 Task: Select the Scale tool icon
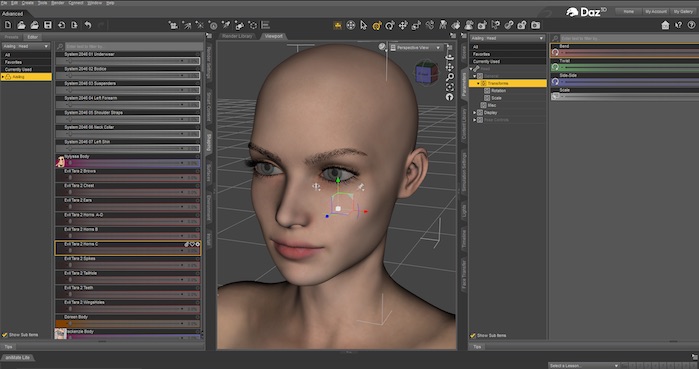coord(416,25)
